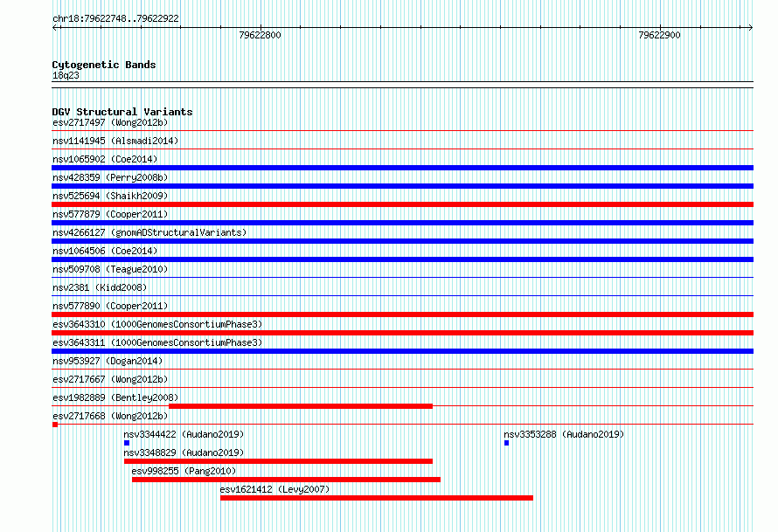Select the esv1621412 (Levy2007) red bar
This screenshot has width=778, height=532.
pos(377,498)
